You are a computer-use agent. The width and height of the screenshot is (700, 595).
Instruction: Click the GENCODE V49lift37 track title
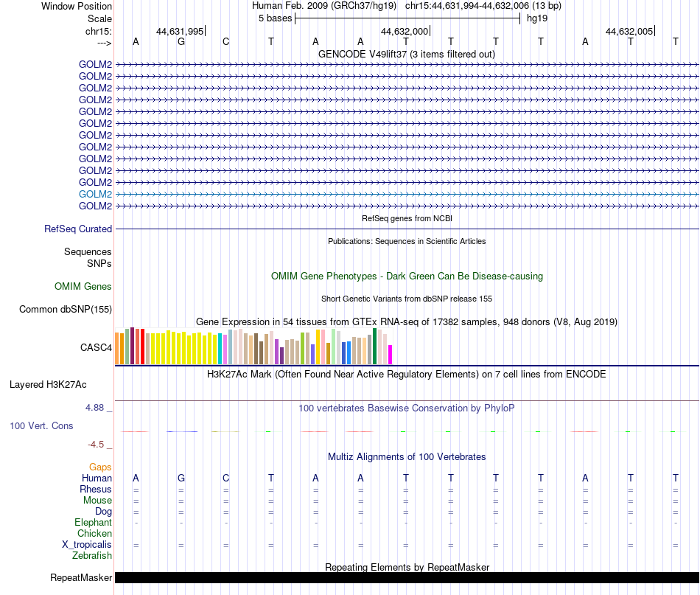(x=406, y=54)
